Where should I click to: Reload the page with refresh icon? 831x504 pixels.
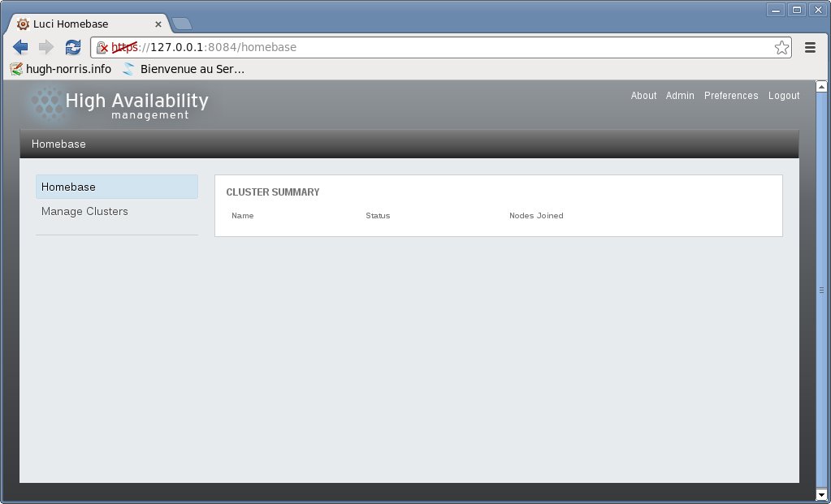tap(73, 47)
